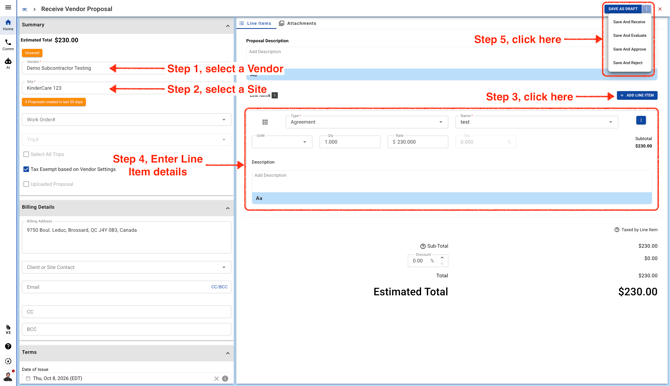Open the line item Type dropdown
The width and height of the screenshot is (670, 386).
tap(367, 122)
